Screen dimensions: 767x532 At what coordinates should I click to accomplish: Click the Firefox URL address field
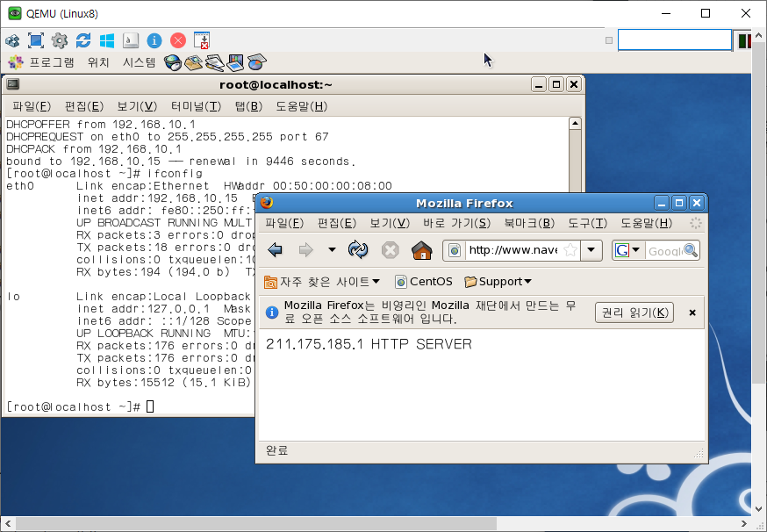[x=513, y=250]
